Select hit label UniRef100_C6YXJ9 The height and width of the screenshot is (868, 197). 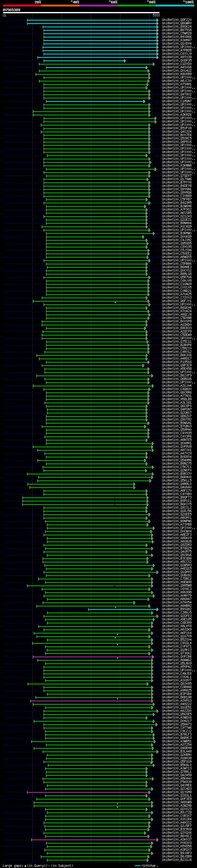[177, 54]
